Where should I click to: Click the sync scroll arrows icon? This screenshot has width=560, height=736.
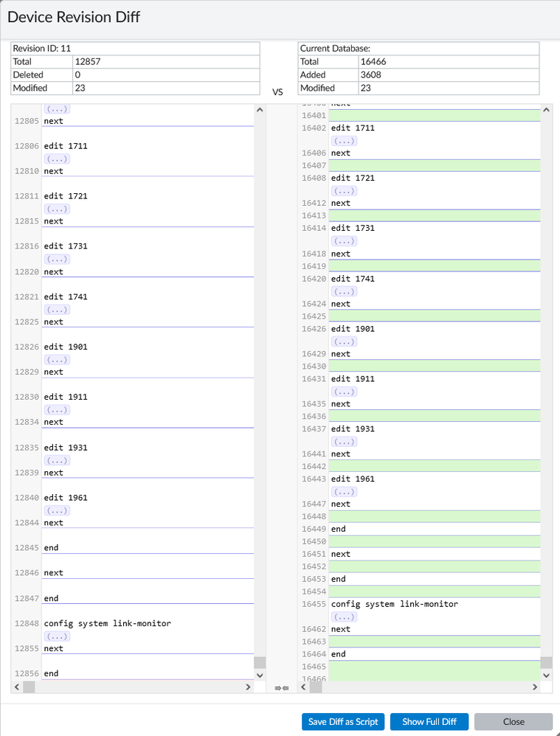[x=281, y=687]
